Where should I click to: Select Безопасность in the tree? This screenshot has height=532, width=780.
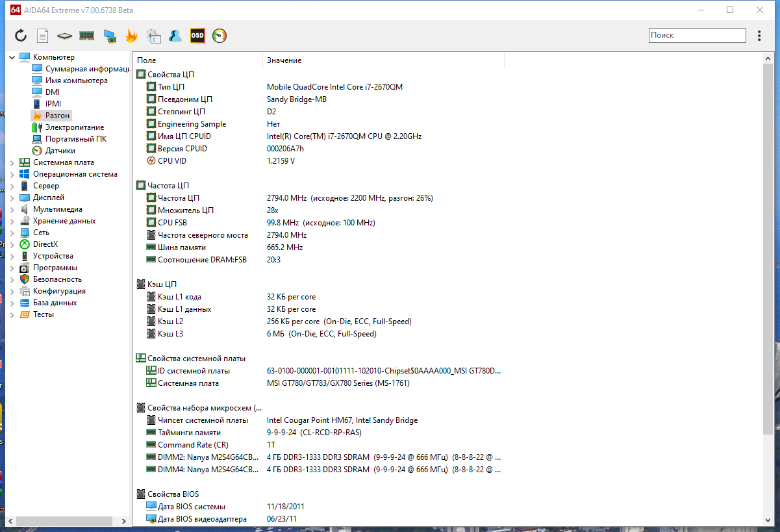[58, 279]
